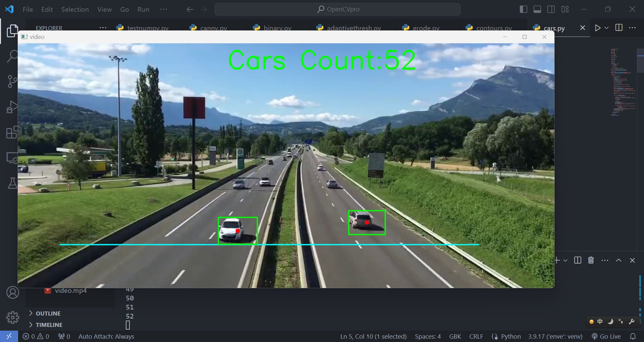Open the remote window indicator in the status bar
Image resolution: width=644 pixels, height=342 pixels.
[x=9, y=336]
